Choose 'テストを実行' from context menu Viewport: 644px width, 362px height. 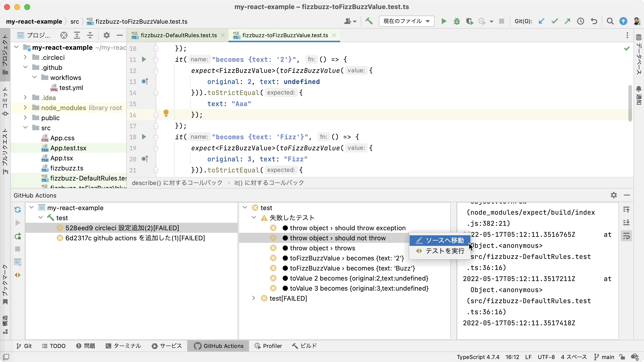click(440, 251)
